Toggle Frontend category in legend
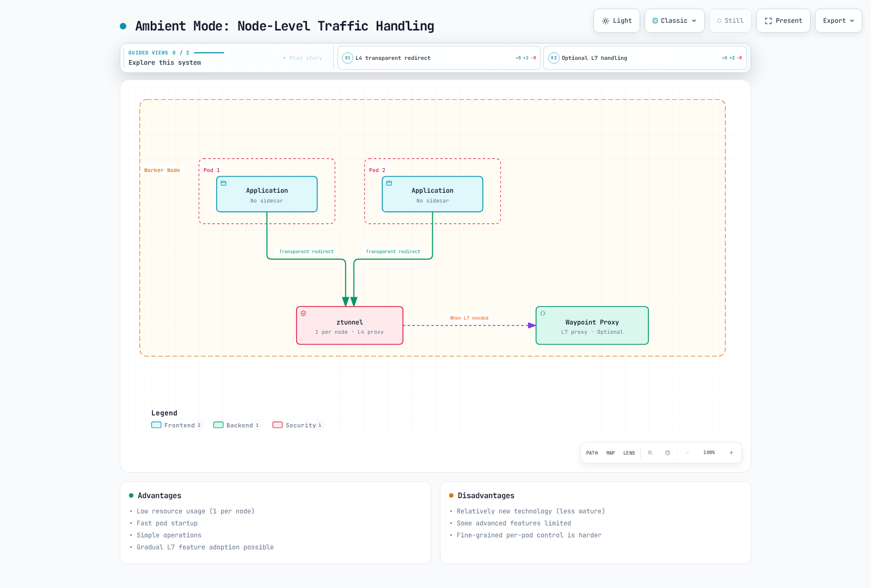 (x=177, y=425)
